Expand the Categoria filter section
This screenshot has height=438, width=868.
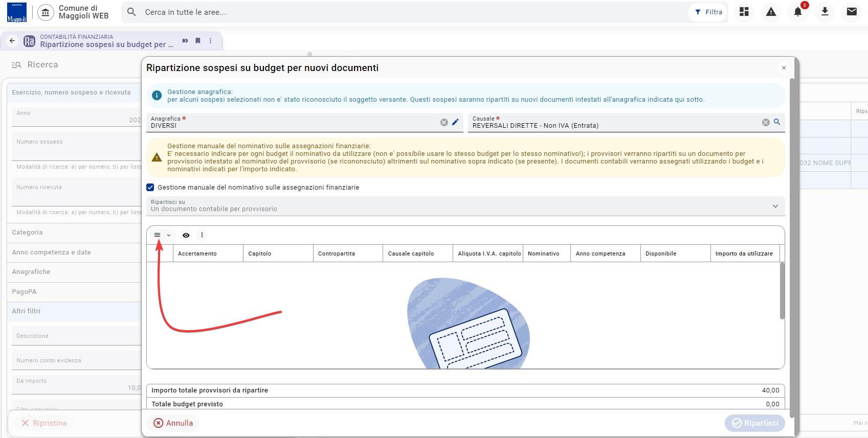74,233
